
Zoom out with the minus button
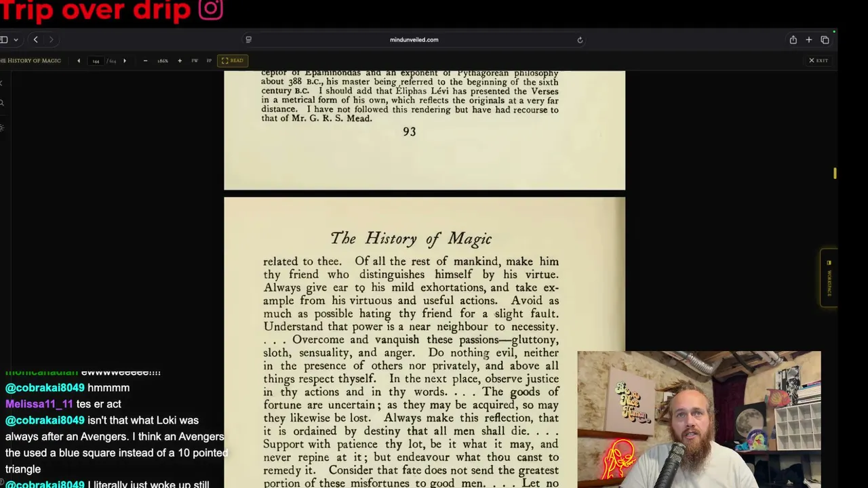coord(145,61)
